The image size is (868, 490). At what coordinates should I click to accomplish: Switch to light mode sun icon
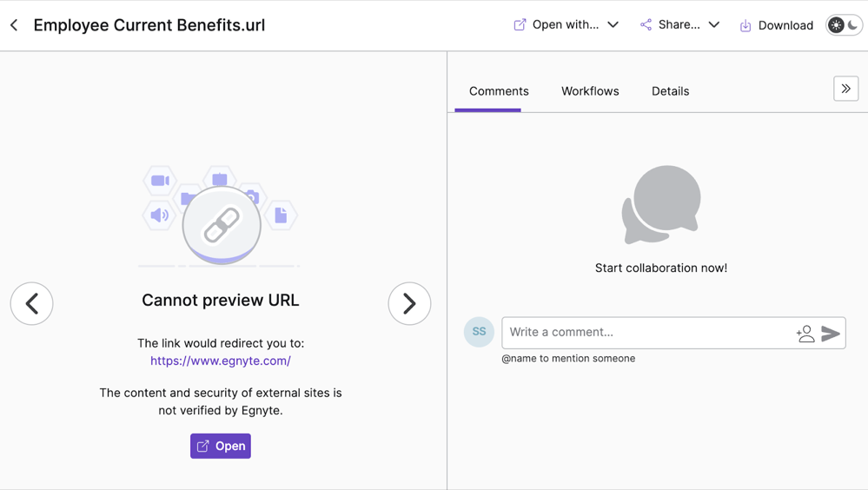click(x=836, y=25)
